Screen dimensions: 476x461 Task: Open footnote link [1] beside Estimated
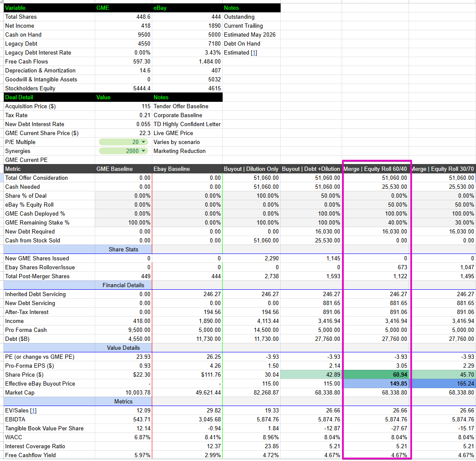coord(254,52)
